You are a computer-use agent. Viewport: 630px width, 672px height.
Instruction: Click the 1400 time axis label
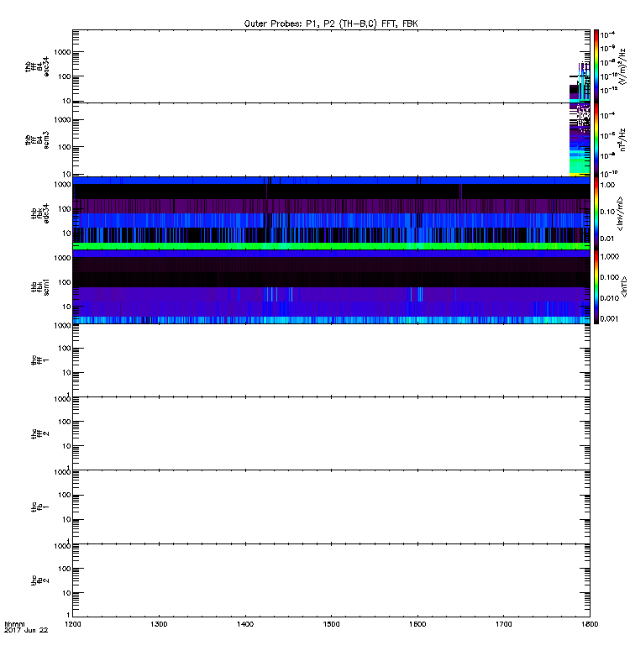[x=245, y=624]
